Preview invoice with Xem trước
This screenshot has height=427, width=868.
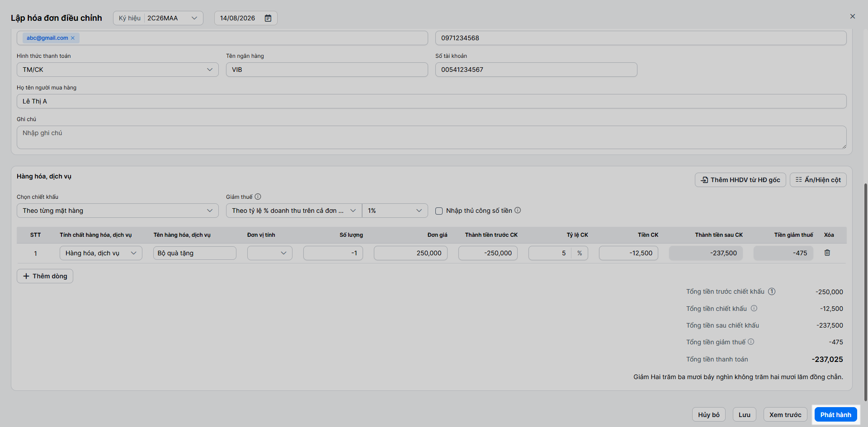785,415
